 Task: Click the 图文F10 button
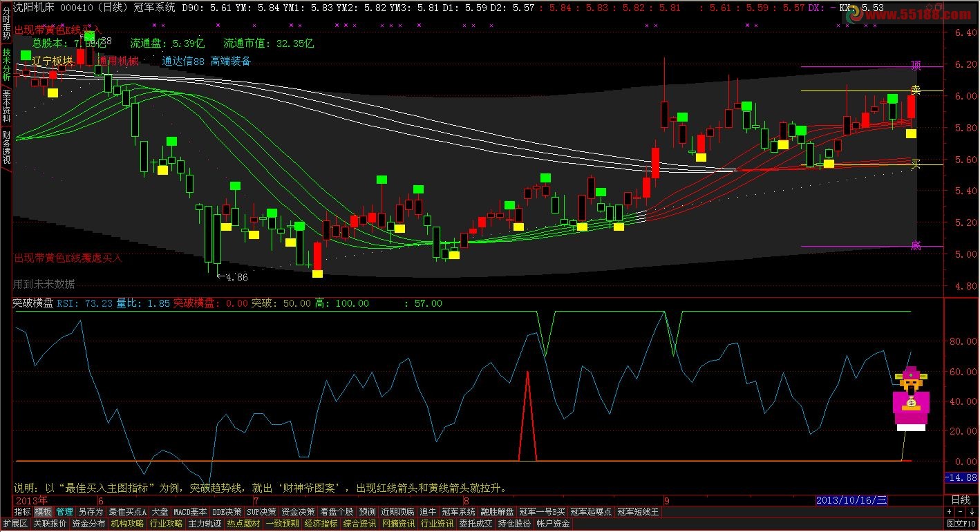tap(961, 524)
